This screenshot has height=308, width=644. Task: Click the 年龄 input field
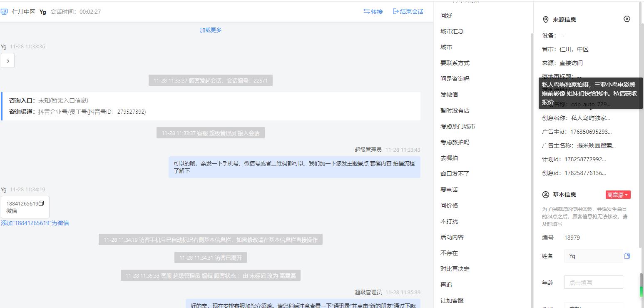pyautogui.click(x=594, y=282)
